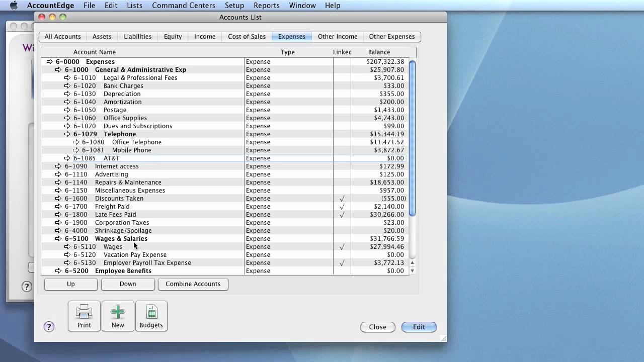Click the green plus New icon
Screen dimensions: 644x362
coord(118,316)
